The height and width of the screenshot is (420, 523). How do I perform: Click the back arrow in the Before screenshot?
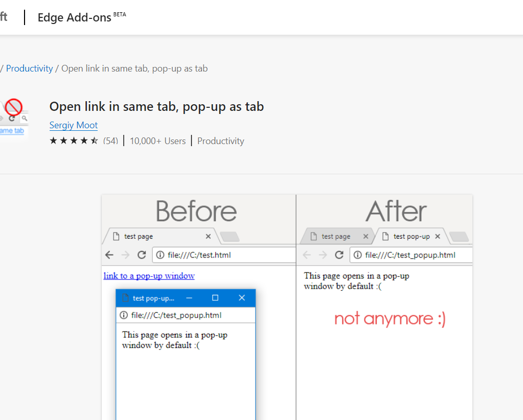pos(109,254)
